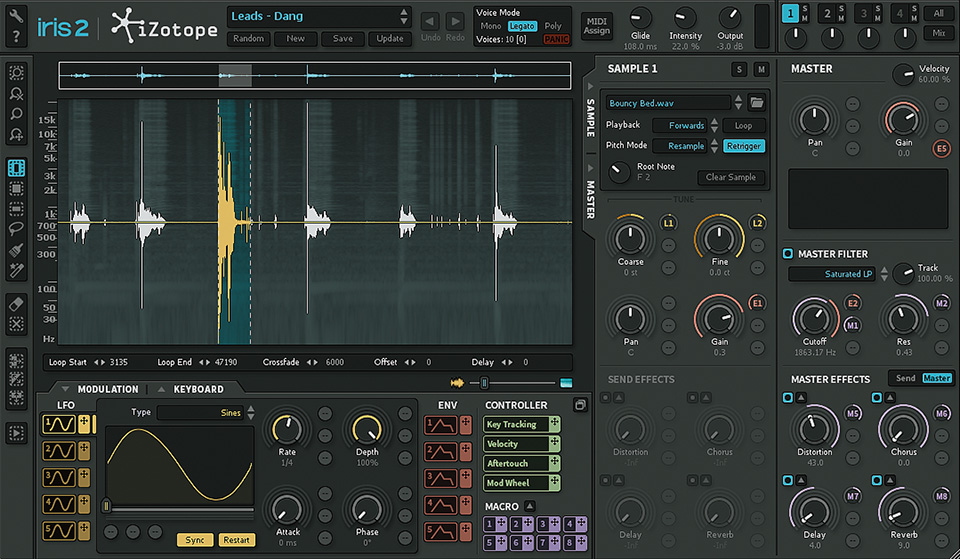The height and width of the screenshot is (559, 960).
Task: Select LFO 3 waveform icon
Action: (x=59, y=477)
